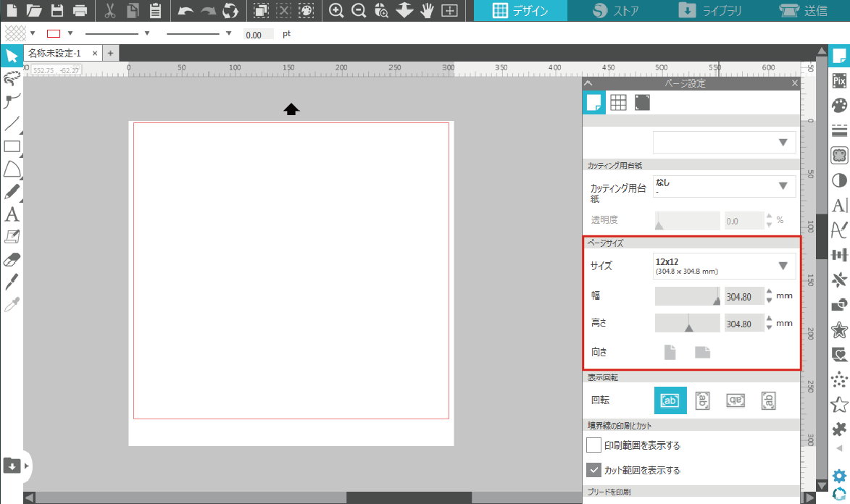
Task: Open the Fill color palette panel icon
Action: pos(840,105)
